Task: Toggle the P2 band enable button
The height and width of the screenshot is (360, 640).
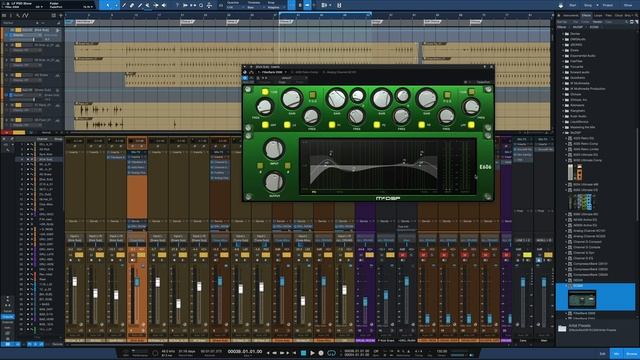Action: [x=377, y=125]
